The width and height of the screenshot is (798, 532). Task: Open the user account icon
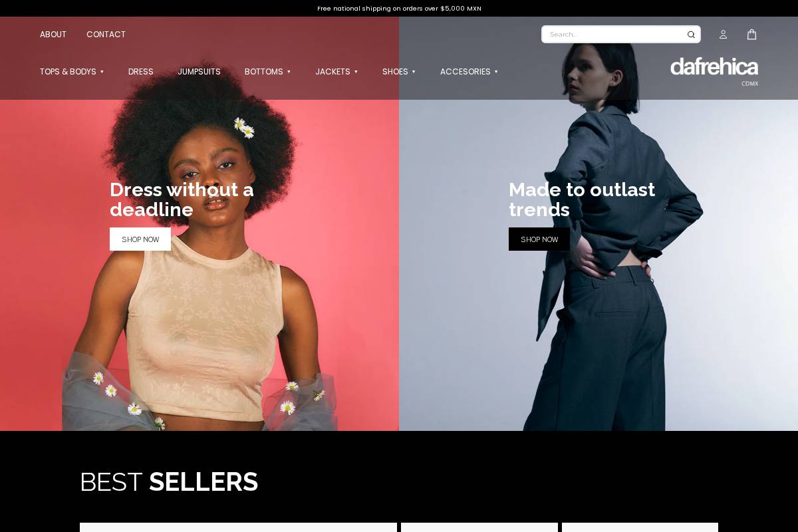point(723,35)
